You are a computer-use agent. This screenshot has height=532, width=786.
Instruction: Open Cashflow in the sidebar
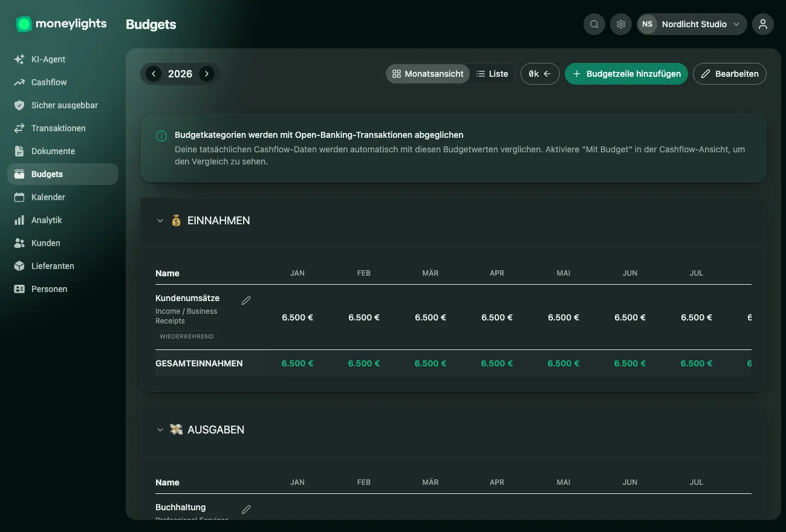63,82
